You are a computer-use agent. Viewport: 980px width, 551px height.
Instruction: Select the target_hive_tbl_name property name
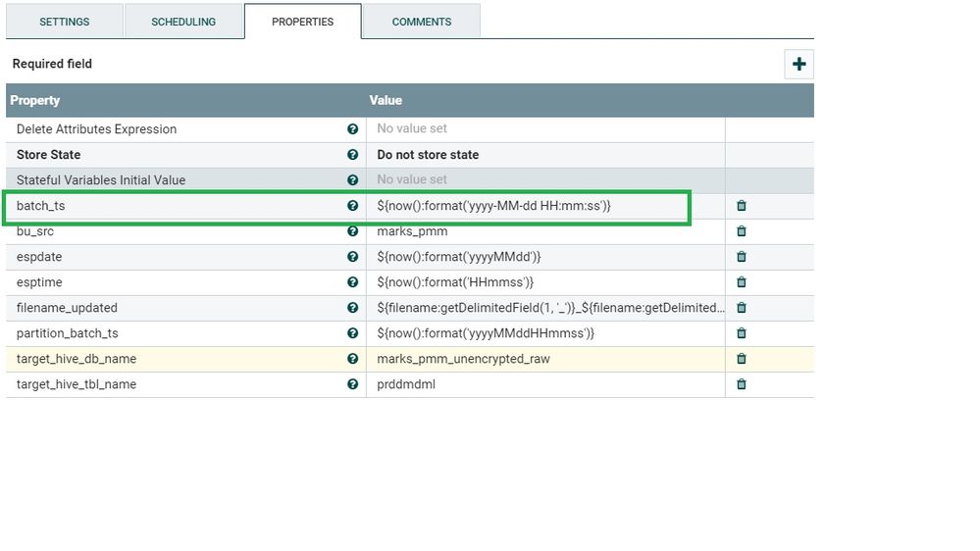(x=77, y=384)
